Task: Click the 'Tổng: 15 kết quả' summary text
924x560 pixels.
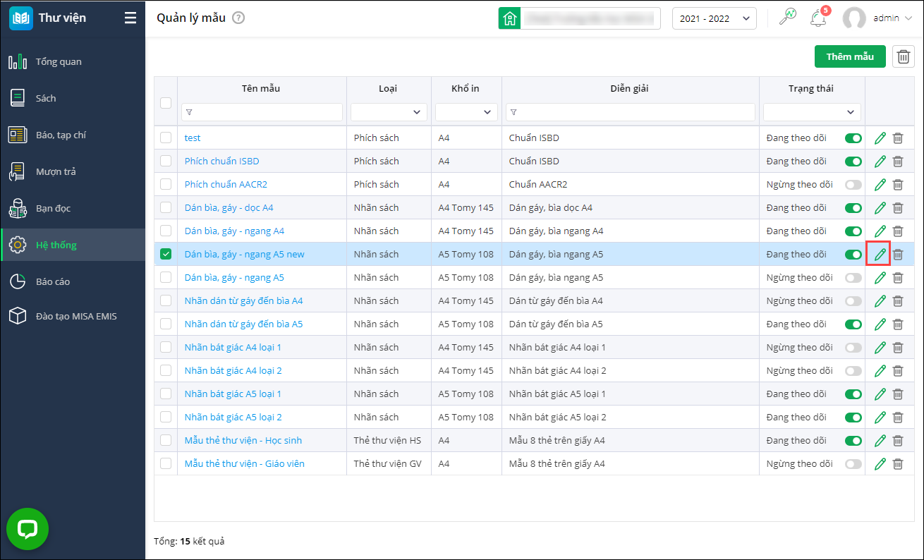Action: [x=189, y=542]
